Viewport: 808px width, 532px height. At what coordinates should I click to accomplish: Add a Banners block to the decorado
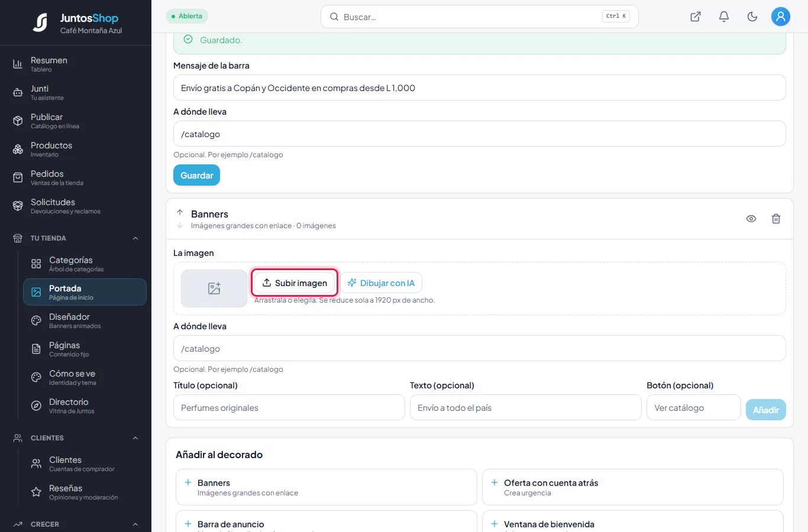coord(327,487)
